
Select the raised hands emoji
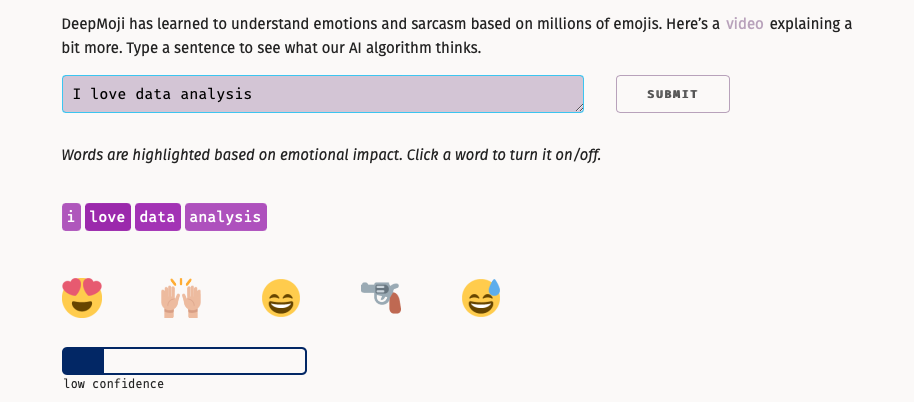coord(181,298)
